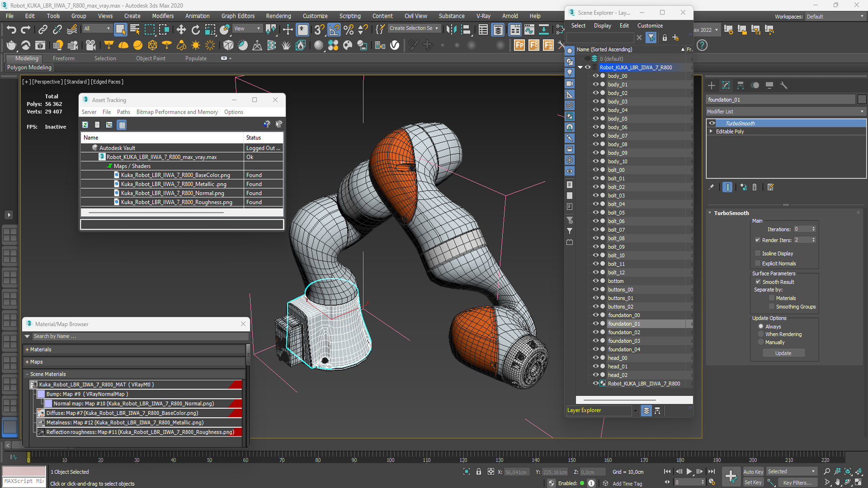Toggle Smooth Result checkbox
This screenshot has width=868, height=488.
pos(758,282)
